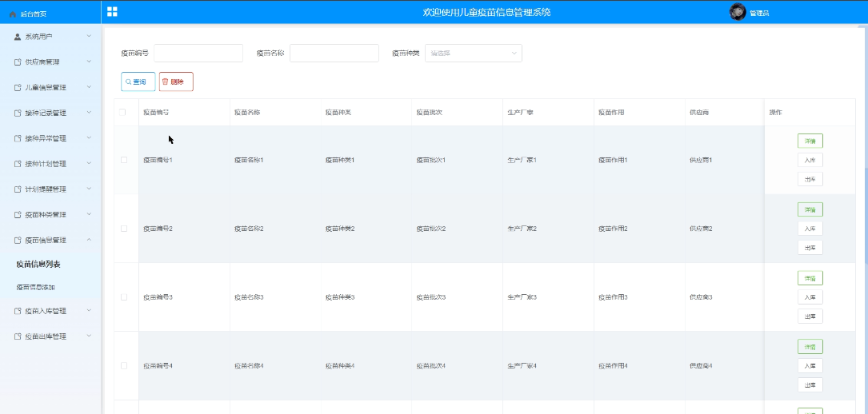The image size is (868, 414).
Task: Focus the 疫苗名称 search input field
Action: tap(334, 53)
